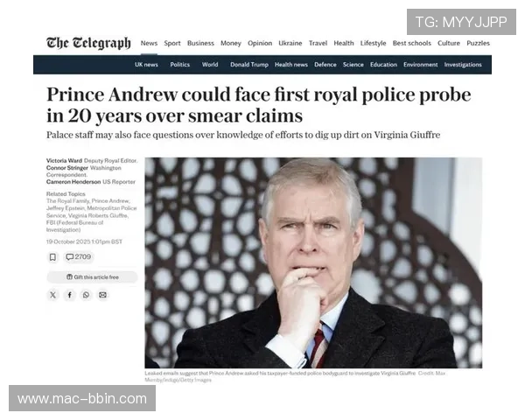Go to the Puzzles section
The width and height of the screenshot is (525, 420).
click(478, 43)
